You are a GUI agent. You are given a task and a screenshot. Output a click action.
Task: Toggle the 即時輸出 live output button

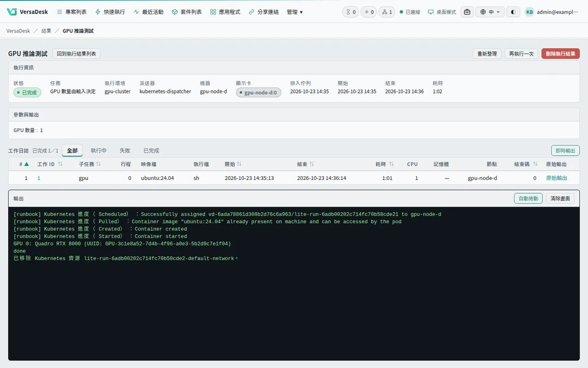tap(565, 150)
